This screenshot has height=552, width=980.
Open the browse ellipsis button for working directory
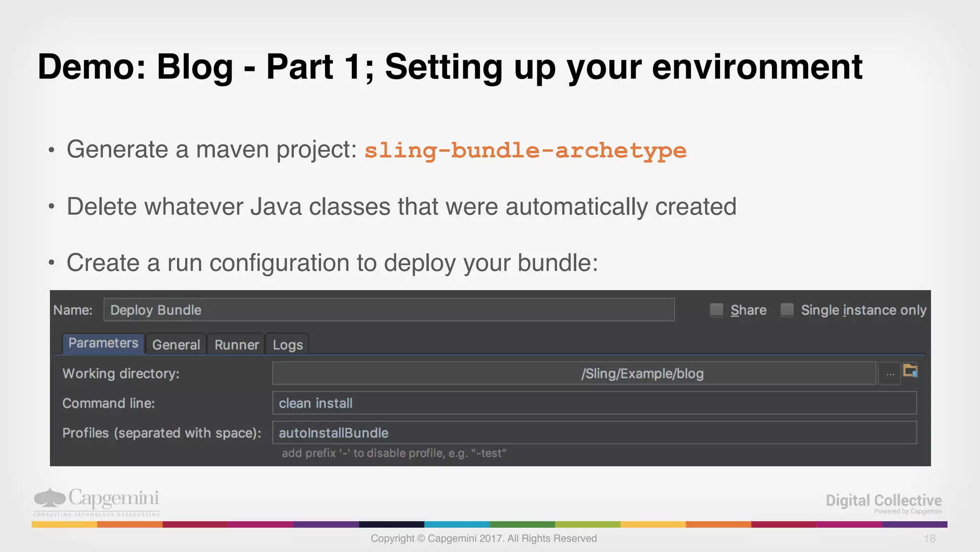pyautogui.click(x=890, y=374)
